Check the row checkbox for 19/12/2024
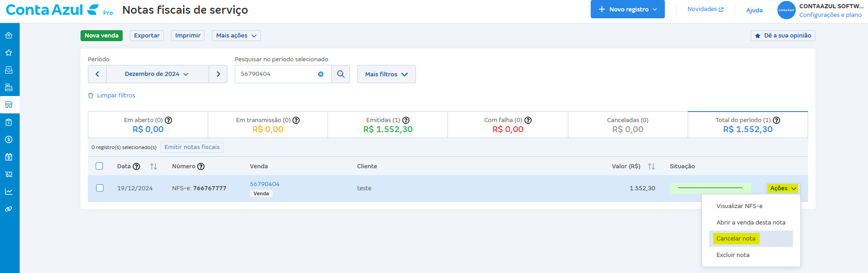This screenshot has width=868, height=273. tap(100, 188)
